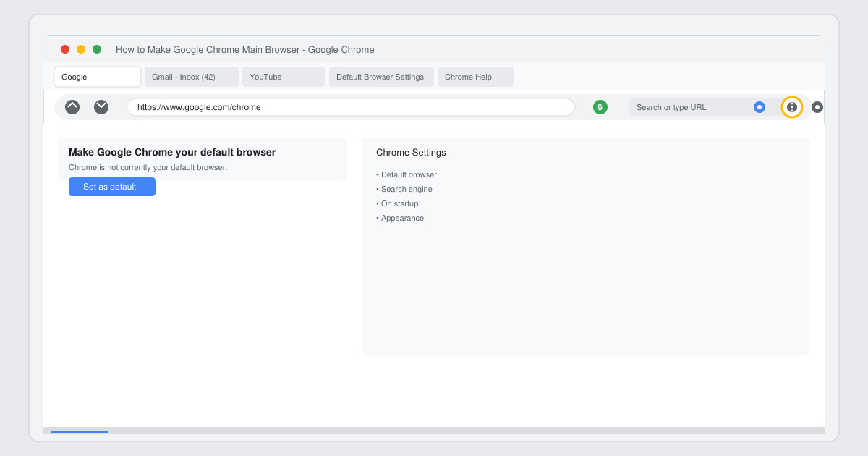This screenshot has width=868, height=456.
Task: Open Appearance in Chrome Settings
Action: (400, 218)
